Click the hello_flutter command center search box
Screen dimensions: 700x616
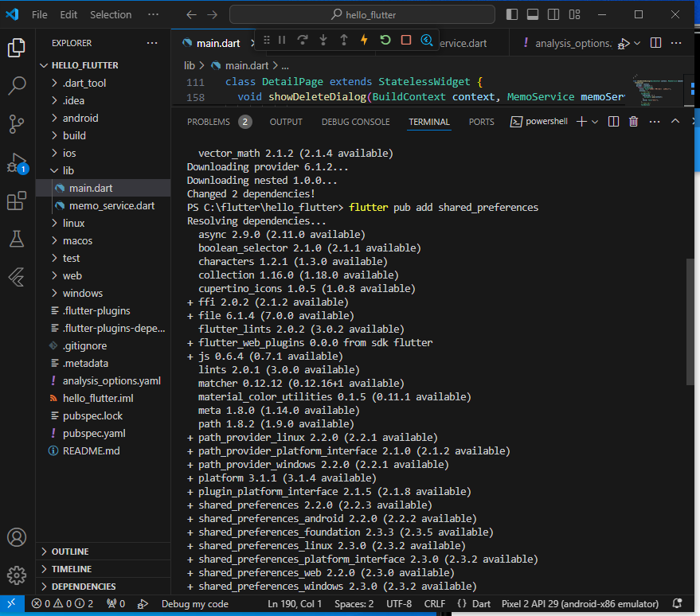(362, 14)
